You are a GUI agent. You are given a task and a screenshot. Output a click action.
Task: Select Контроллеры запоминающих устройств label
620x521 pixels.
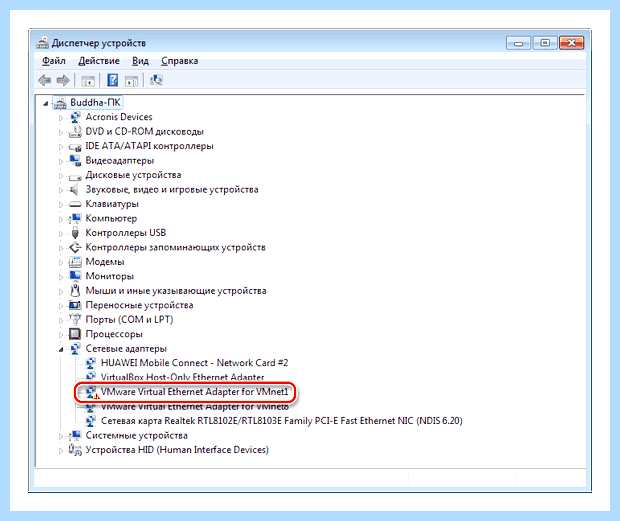click(x=175, y=247)
